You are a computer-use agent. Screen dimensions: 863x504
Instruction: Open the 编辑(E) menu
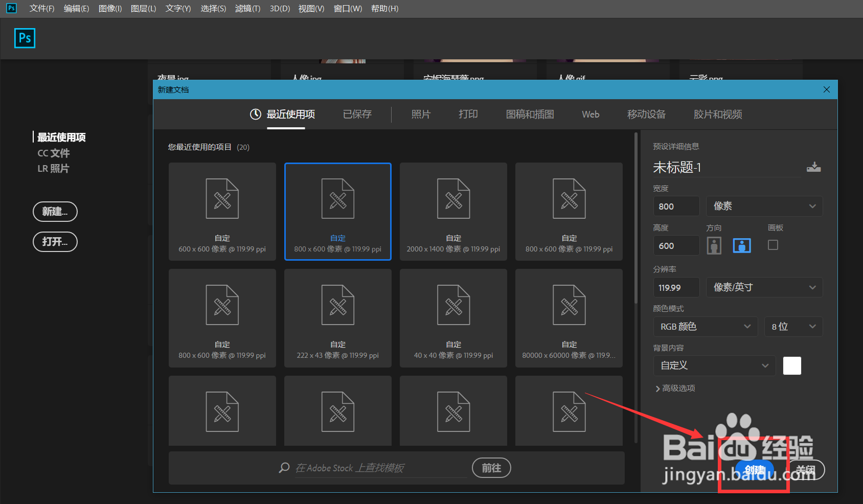point(76,9)
